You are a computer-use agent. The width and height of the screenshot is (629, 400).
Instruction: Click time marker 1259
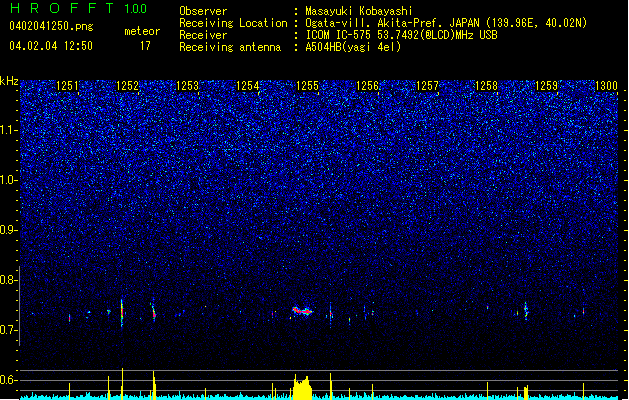547,86
